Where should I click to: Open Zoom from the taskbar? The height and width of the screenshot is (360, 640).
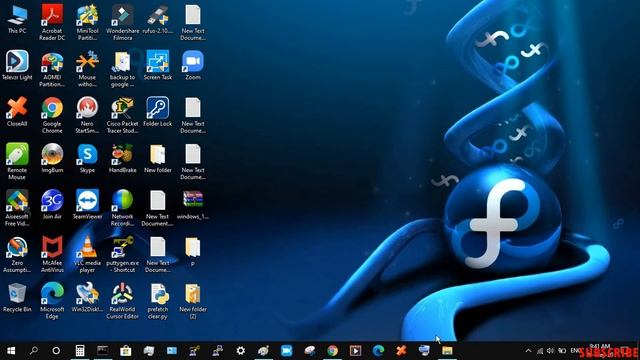coord(287,351)
